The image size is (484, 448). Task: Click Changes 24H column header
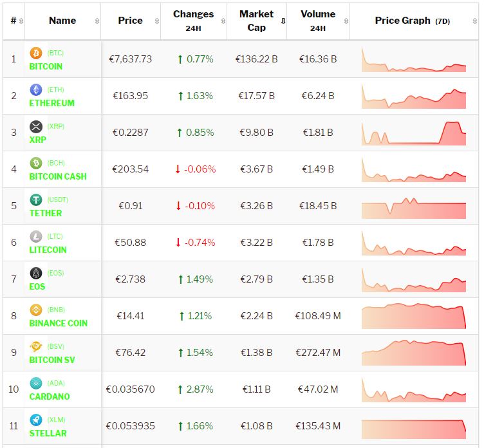coord(193,21)
